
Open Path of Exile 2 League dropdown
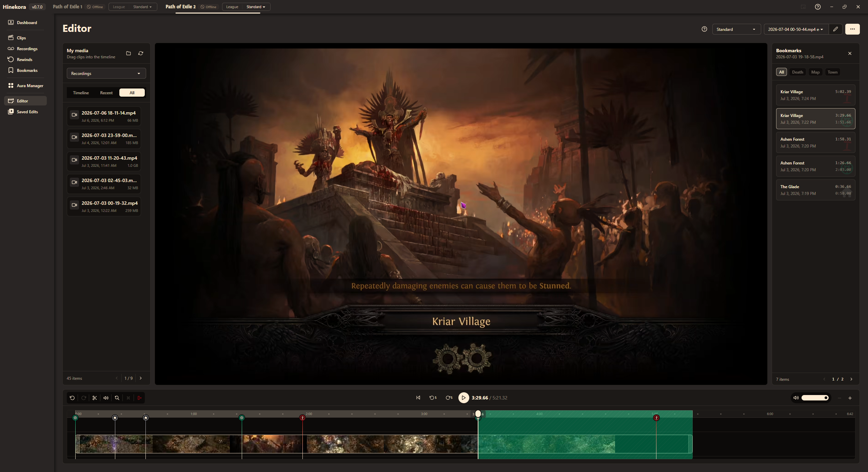(x=246, y=7)
